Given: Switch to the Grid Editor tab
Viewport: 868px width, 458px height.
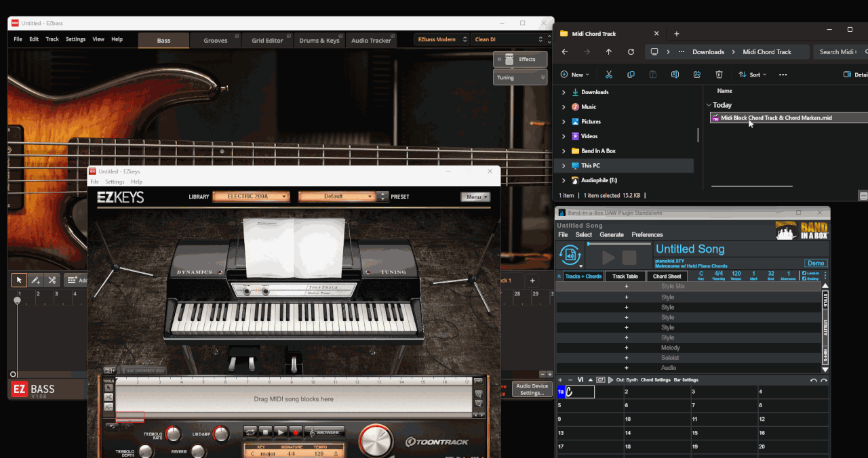Looking at the screenshot, I should [x=267, y=41].
